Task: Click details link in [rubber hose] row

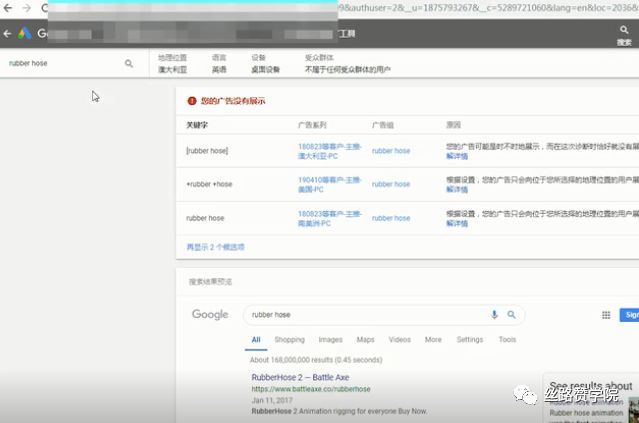Action: tap(457, 156)
